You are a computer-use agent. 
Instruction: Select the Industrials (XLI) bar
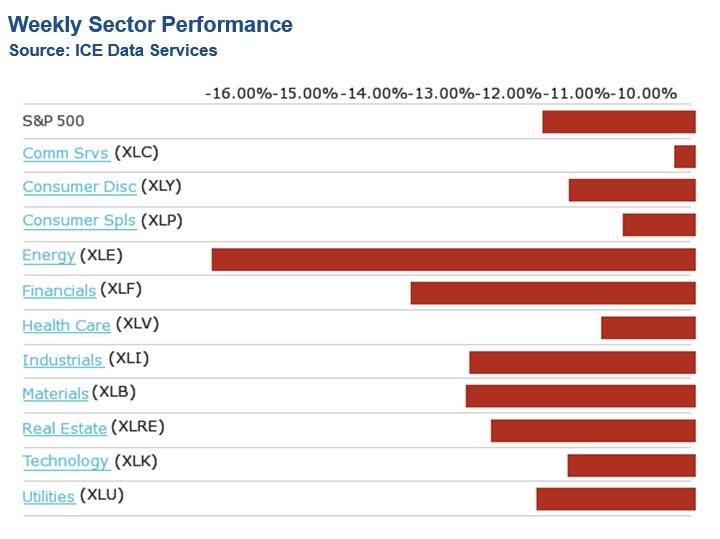[582, 362]
